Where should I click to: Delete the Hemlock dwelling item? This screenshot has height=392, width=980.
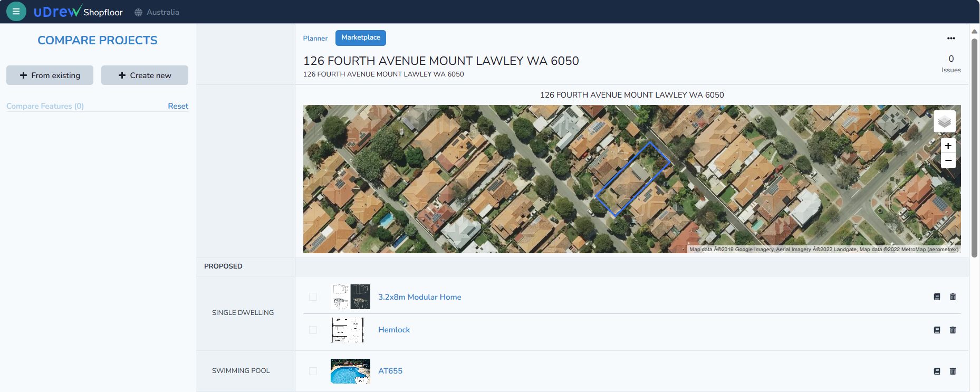tap(953, 330)
